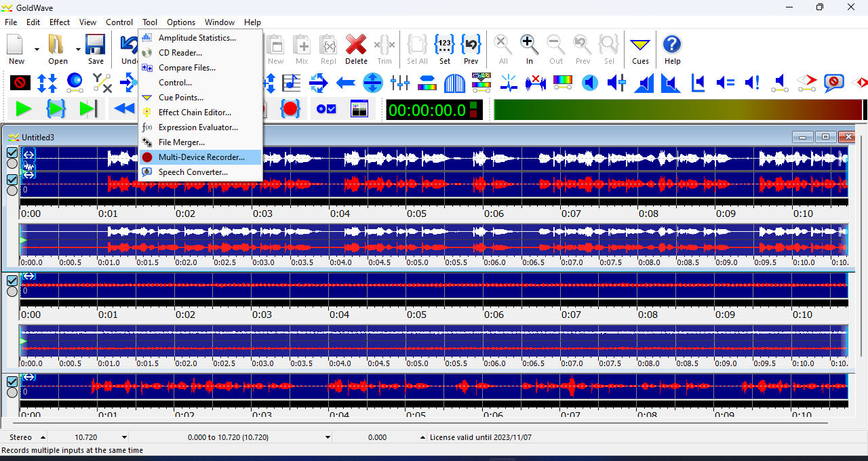Click the Auto Gain round speaker icon

(x=590, y=83)
